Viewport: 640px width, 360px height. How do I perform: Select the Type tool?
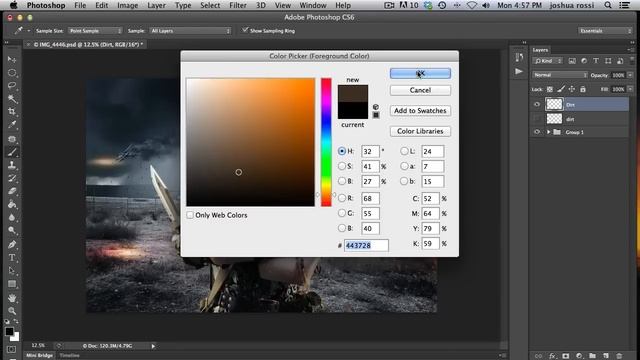pos(12,258)
